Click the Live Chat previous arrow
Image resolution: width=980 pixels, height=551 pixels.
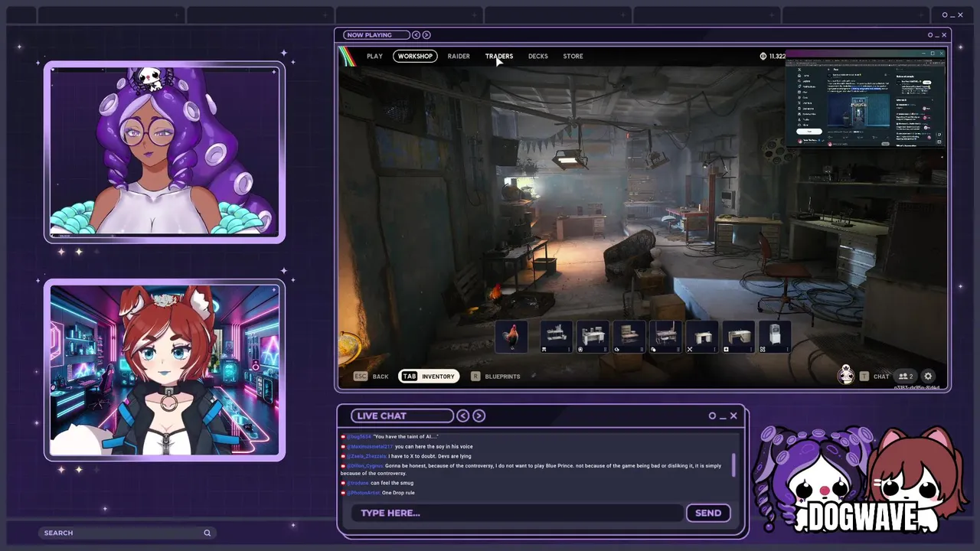pyautogui.click(x=462, y=416)
